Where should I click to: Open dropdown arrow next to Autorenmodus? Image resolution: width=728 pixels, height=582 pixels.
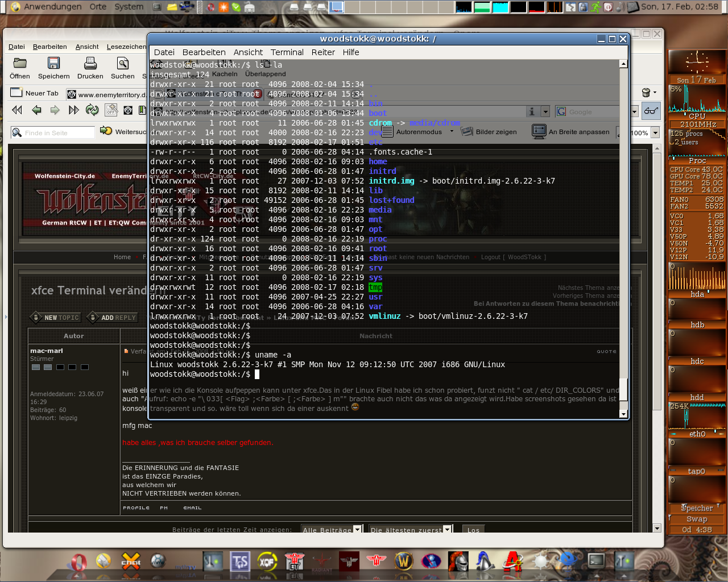click(x=452, y=131)
